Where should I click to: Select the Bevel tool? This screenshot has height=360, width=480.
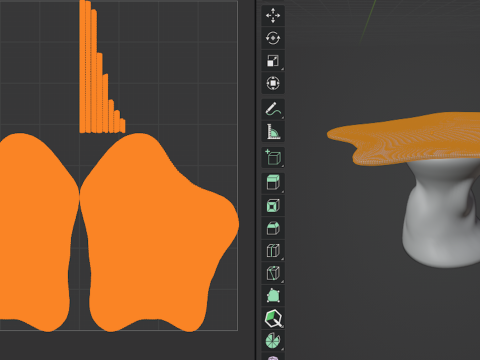[x=273, y=228]
